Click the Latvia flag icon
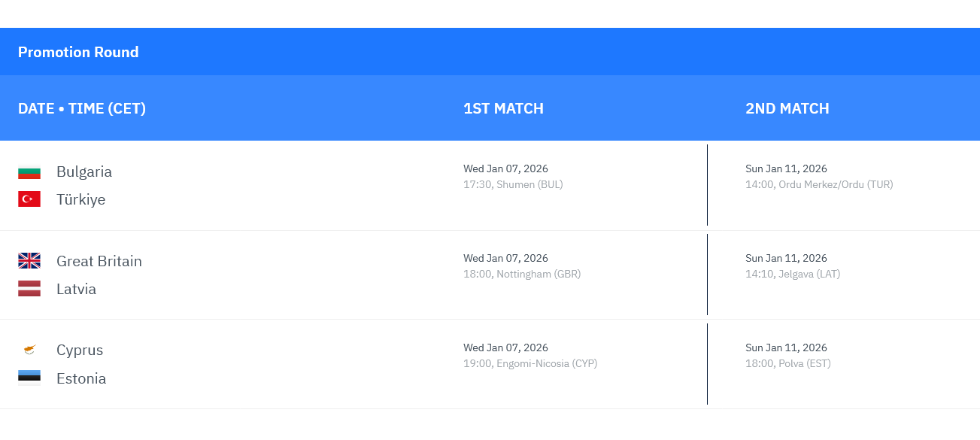Screen dimensions: 980x440 click(29, 289)
